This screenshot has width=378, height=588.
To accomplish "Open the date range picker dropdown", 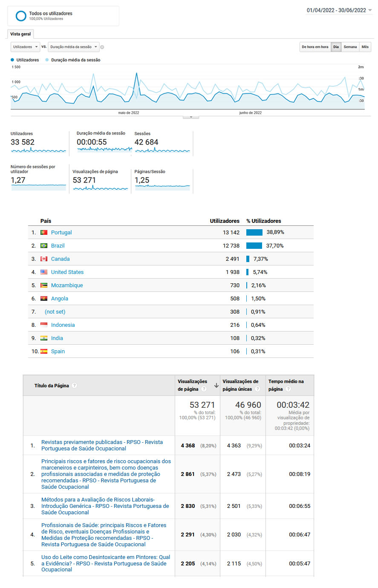I will 339,10.
